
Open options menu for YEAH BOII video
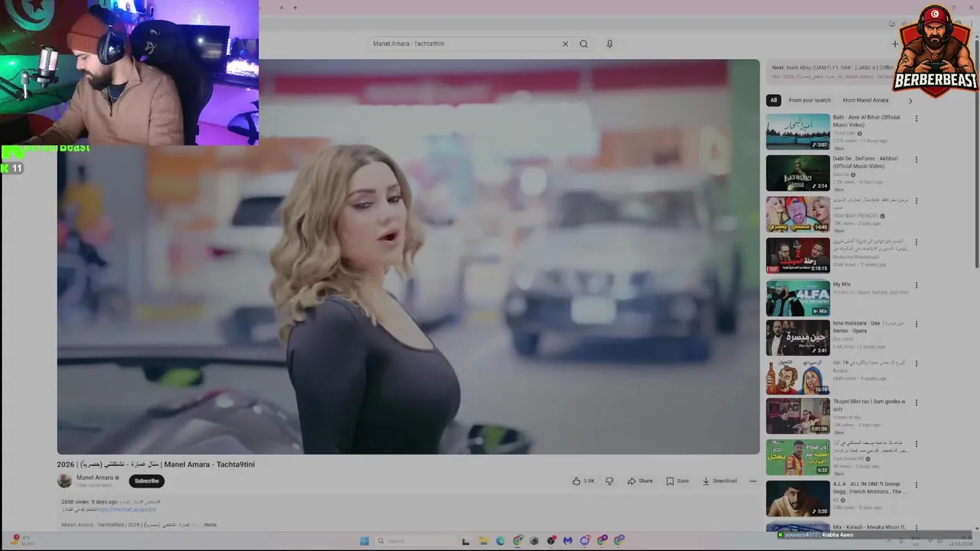point(916,201)
